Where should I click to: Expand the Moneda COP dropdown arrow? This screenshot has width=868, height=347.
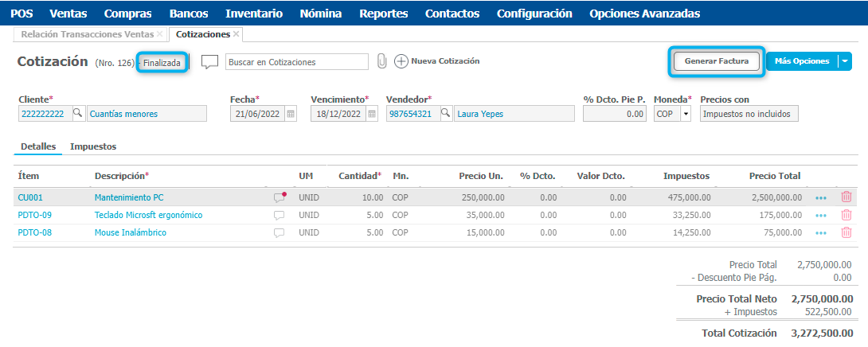click(685, 114)
